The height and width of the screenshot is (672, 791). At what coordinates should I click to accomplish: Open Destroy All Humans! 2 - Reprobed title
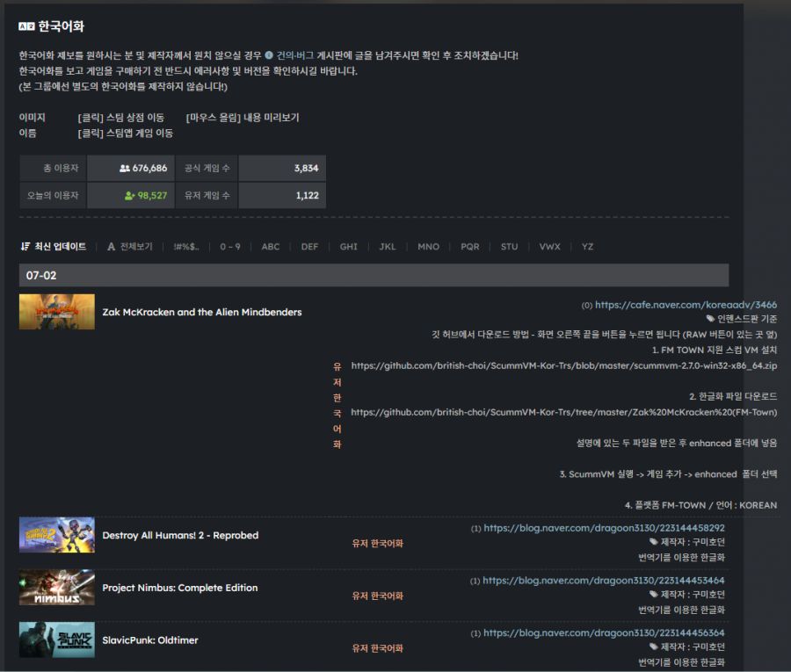pos(180,535)
